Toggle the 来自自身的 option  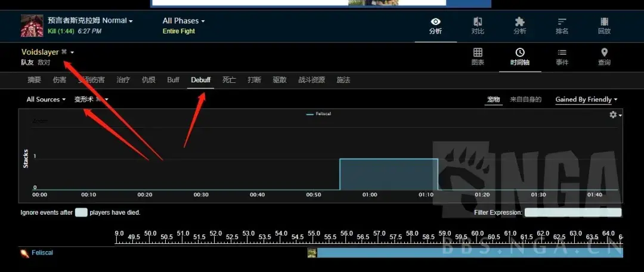pyautogui.click(x=525, y=100)
